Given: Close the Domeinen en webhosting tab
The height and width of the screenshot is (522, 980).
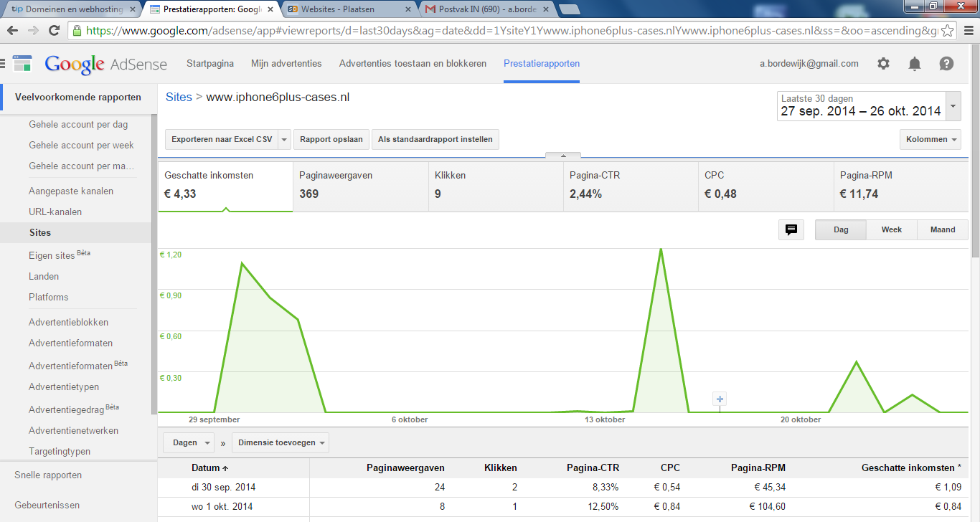Looking at the screenshot, I should (x=133, y=9).
